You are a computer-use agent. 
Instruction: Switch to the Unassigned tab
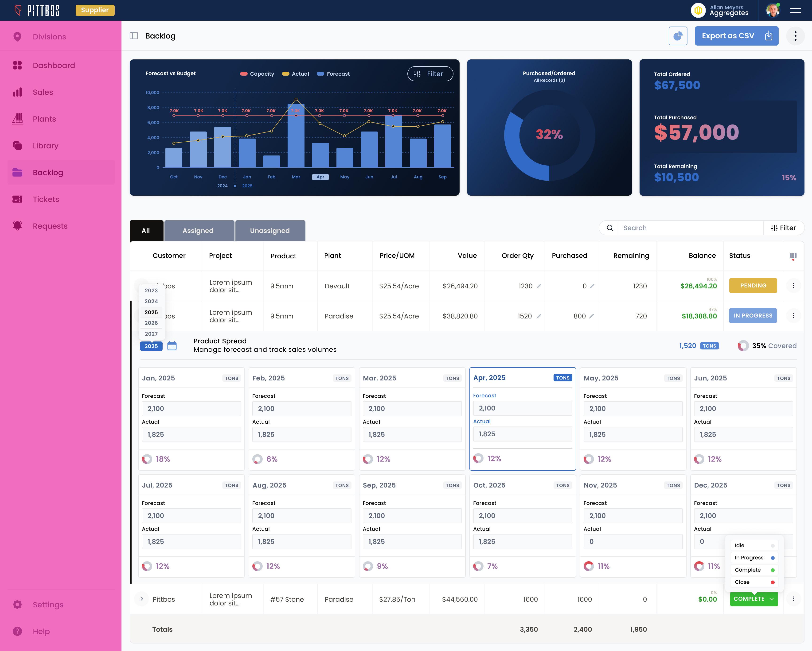click(270, 230)
